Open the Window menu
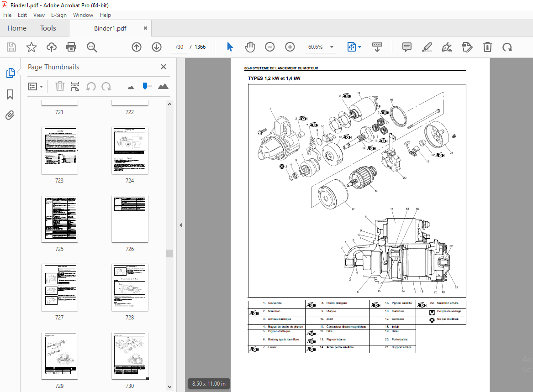The width and height of the screenshot is (533, 392). click(x=83, y=15)
